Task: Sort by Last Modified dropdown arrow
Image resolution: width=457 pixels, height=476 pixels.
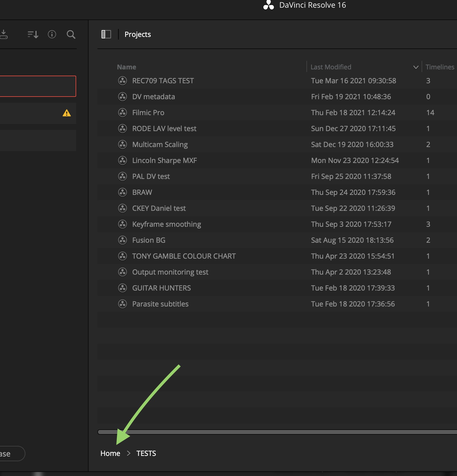Action: 416,67
